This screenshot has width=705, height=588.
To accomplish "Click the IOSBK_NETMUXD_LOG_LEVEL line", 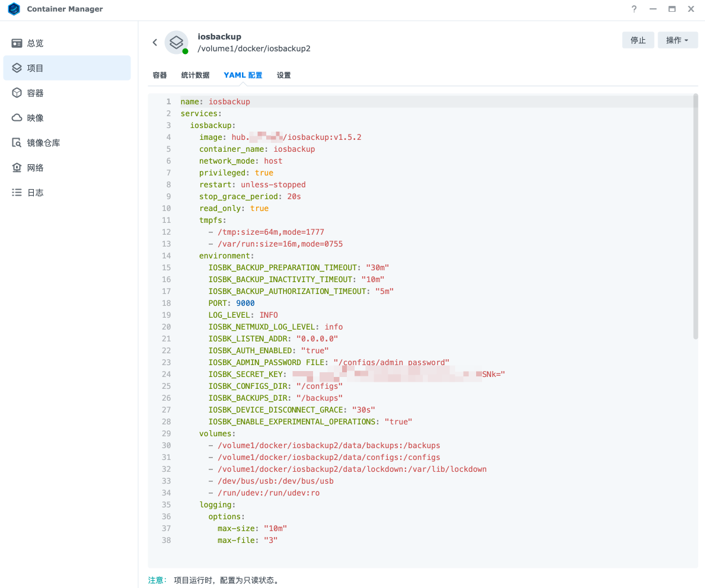I will click(x=276, y=327).
